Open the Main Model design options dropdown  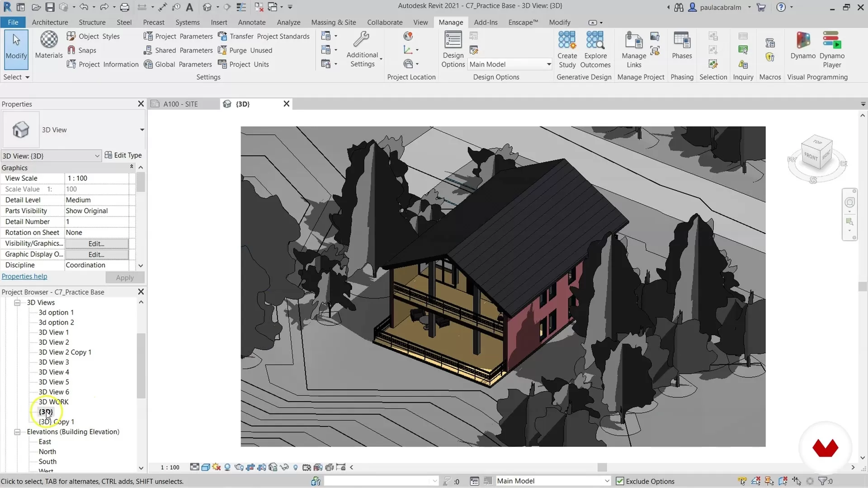coord(548,64)
